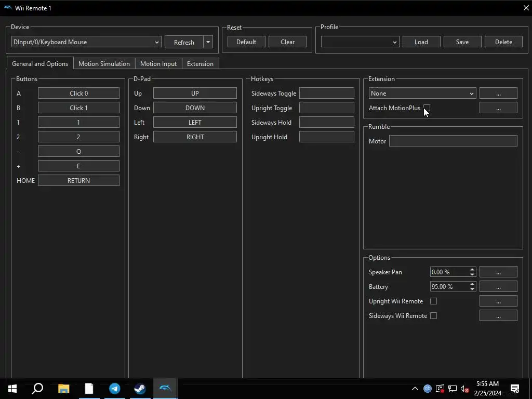Image resolution: width=532 pixels, height=399 pixels.
Task: Toggle Sideways Wii Remote checkbox
Action: click(433, 315)
